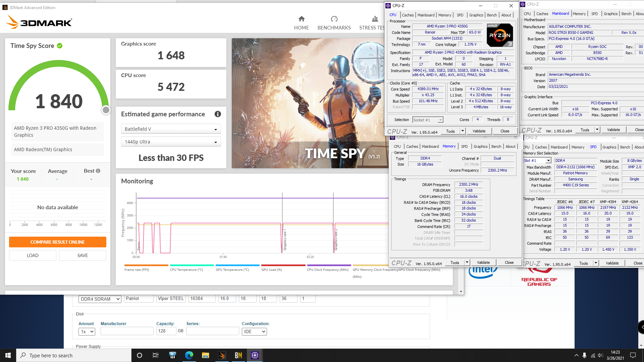Click the disk Capacity input field
This screenshot has width=644, height=362.
pos(166,331)
